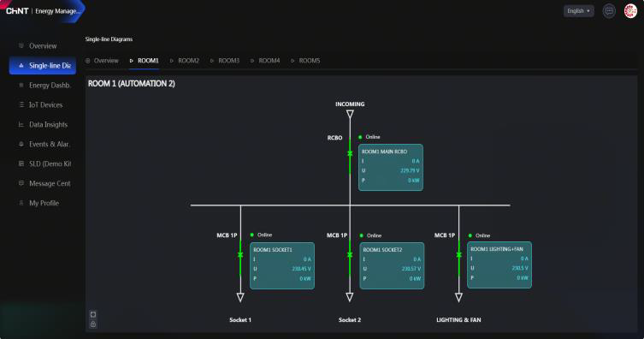Go to My Profile in the sidebar

coord(42,203)
